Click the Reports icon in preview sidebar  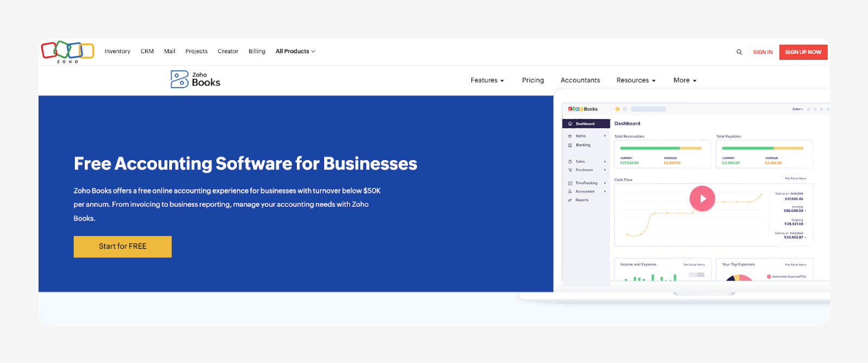[x=570, y=200]
